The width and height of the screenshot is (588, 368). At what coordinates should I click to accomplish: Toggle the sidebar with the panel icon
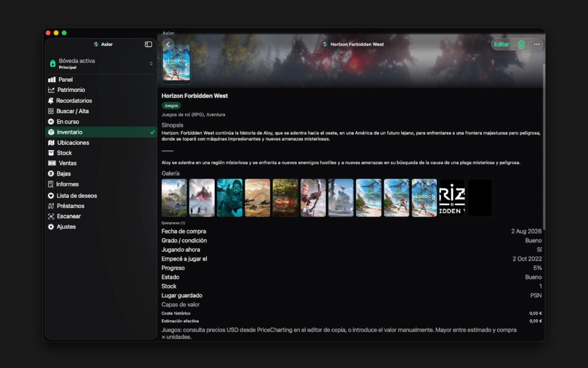(149, 44)
